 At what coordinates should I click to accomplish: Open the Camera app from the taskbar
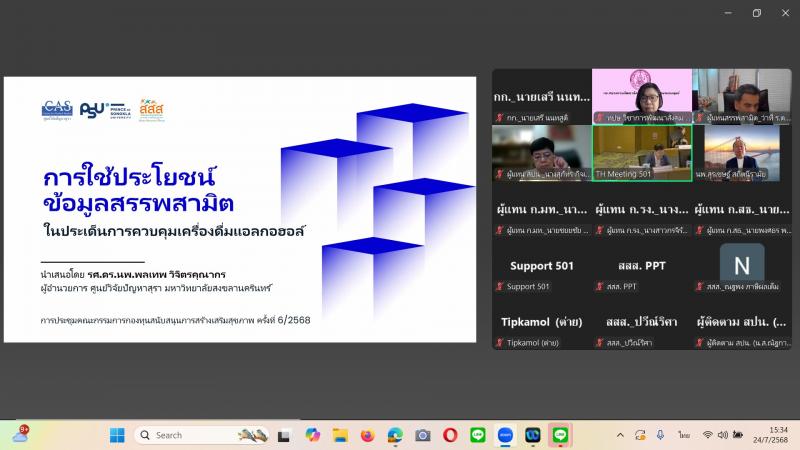422,435
